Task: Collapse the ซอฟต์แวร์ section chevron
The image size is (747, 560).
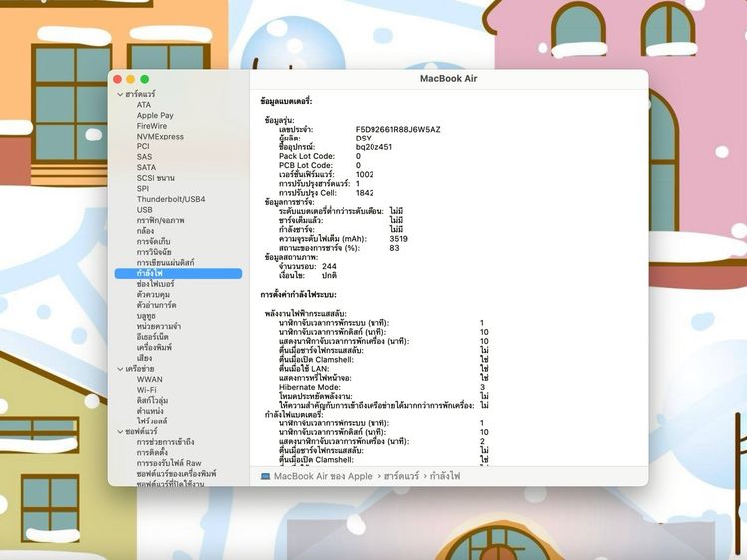Action: 121,431
